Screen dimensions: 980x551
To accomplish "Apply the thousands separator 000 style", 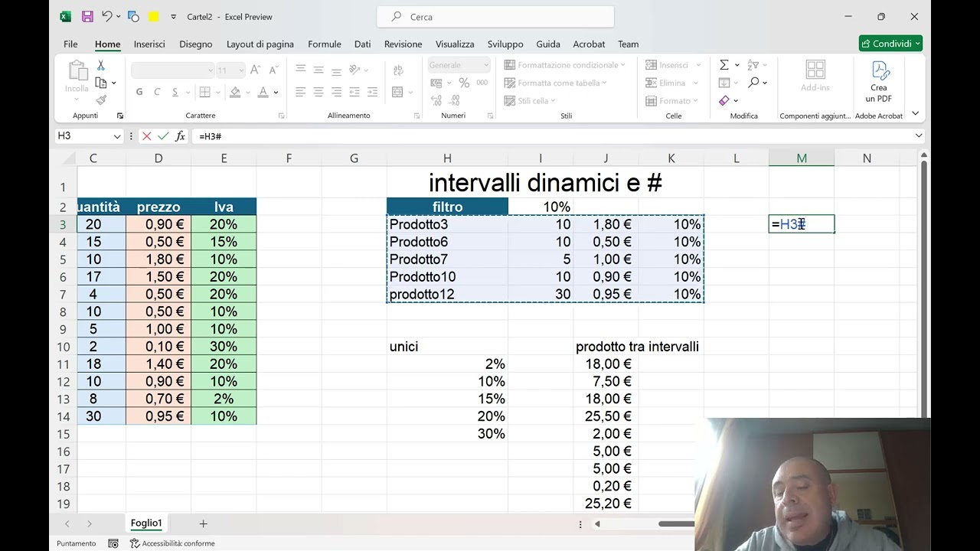I will pyautogui.click(x=482, y=83).
